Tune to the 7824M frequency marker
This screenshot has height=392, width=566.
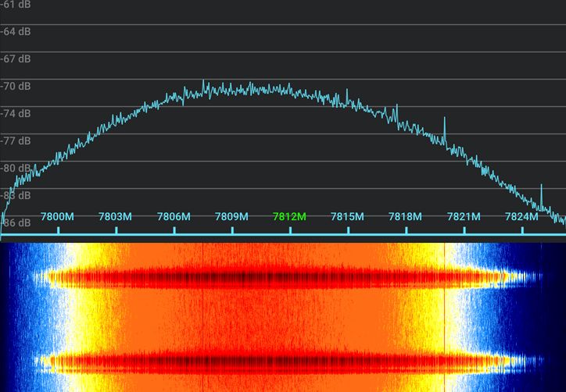(521, 216)
